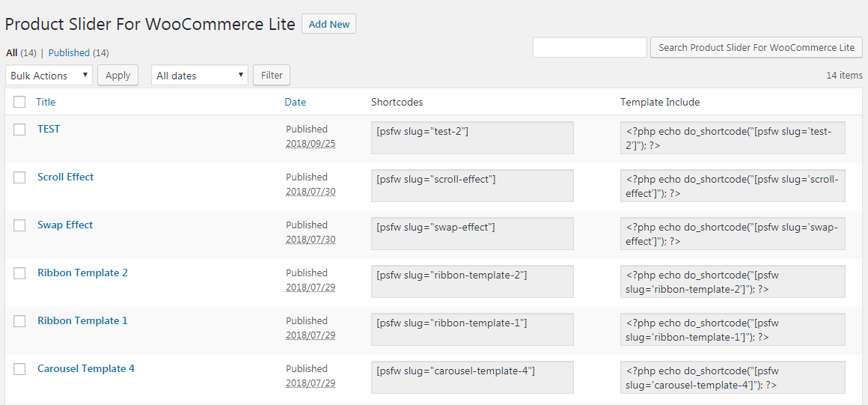Click the Product Slider For WooCommerce Lite heading

pyautogui.click(x=150, y=25)
